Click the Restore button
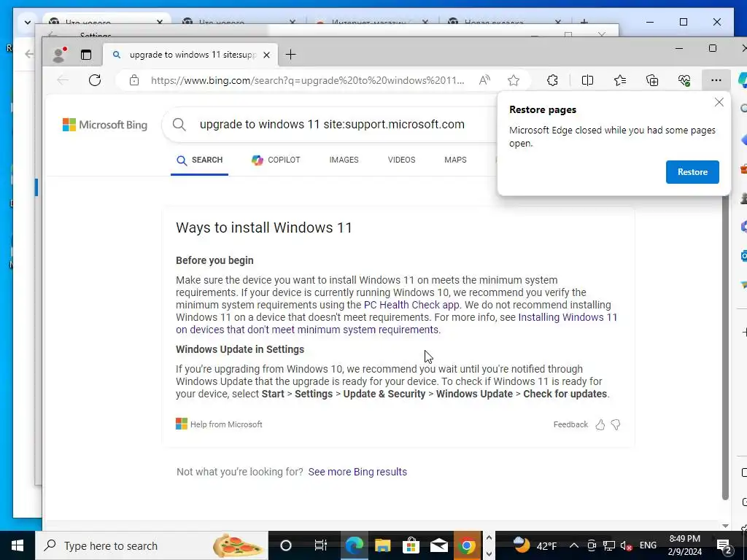 [x=692, y=172]
